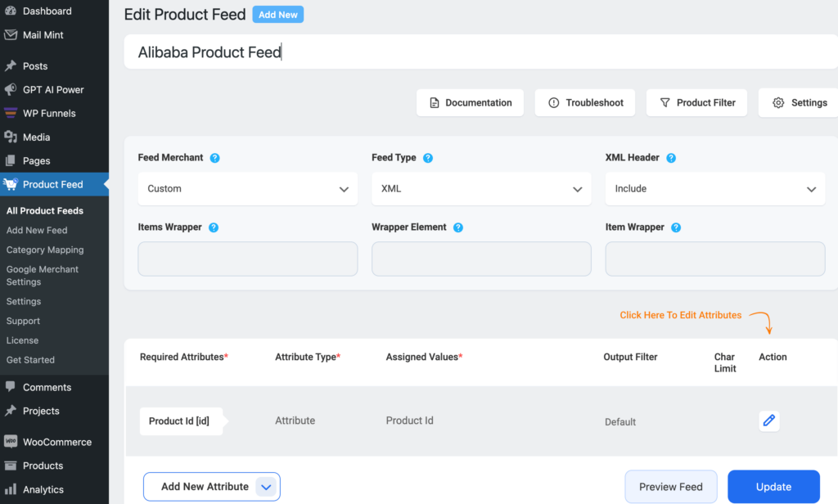Click the Projects pin icon
The image size is (838, 504).
[x=10, y=411]
